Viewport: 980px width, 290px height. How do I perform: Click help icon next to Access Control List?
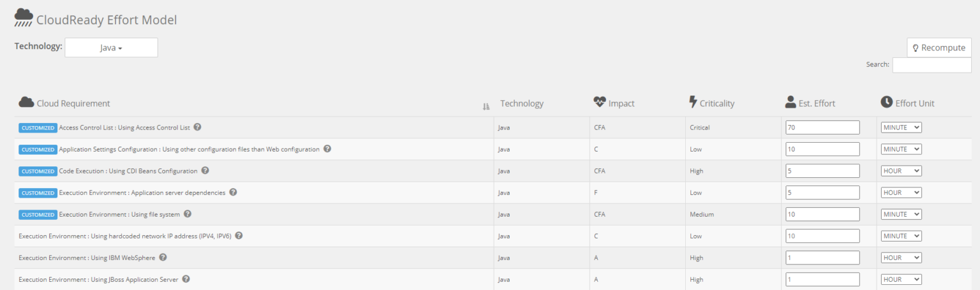(198, 127)
